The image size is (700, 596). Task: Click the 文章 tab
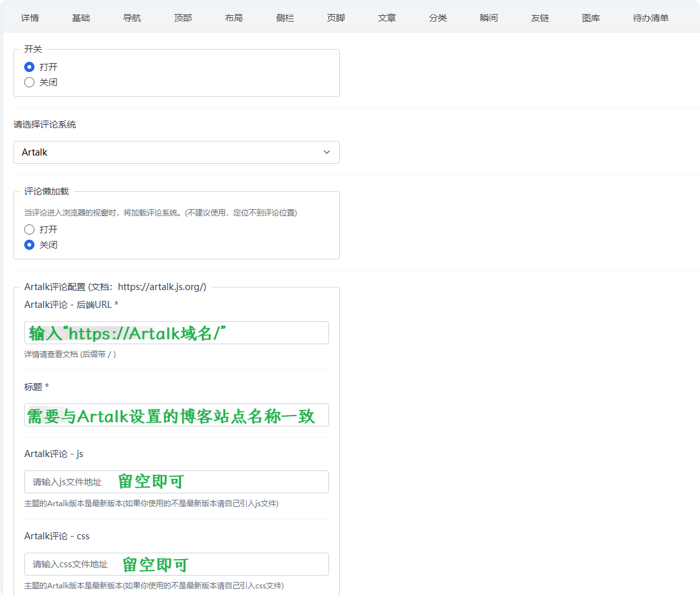pyautogui.click(x=387, y=18)
